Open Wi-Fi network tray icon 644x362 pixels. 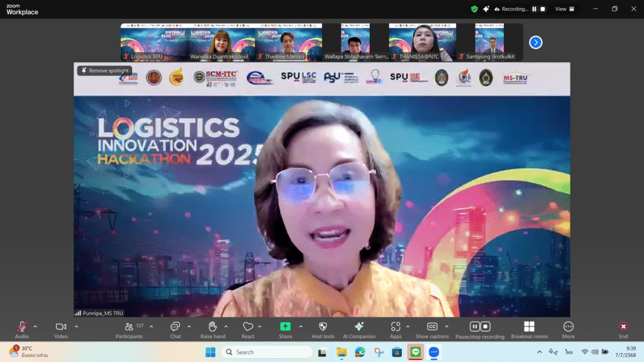click(585, 352)
